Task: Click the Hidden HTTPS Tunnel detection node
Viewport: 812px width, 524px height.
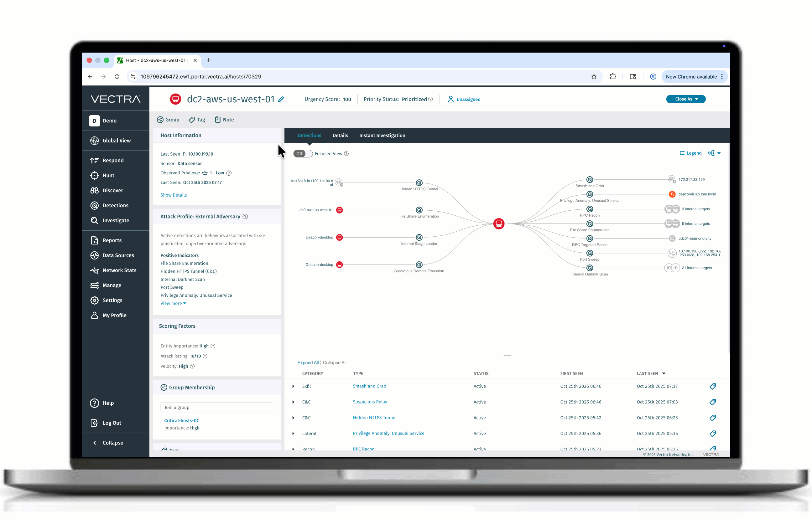Action: pos(419,183)
